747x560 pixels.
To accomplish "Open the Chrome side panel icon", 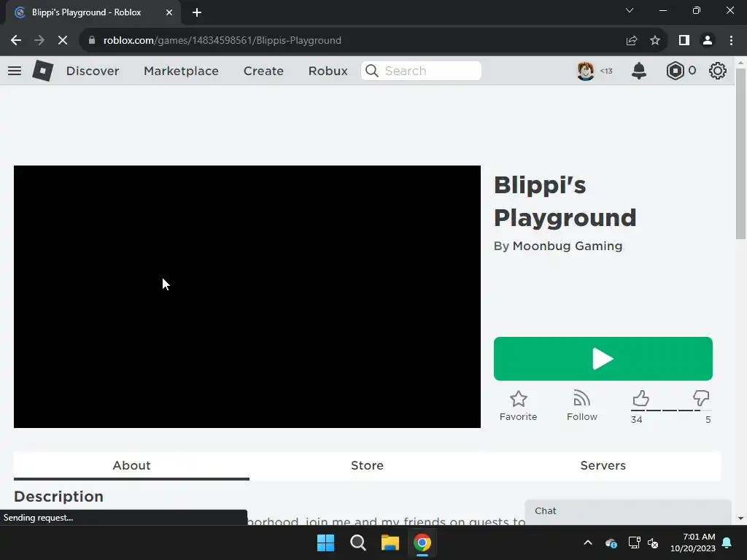I will tap(684, 41).
